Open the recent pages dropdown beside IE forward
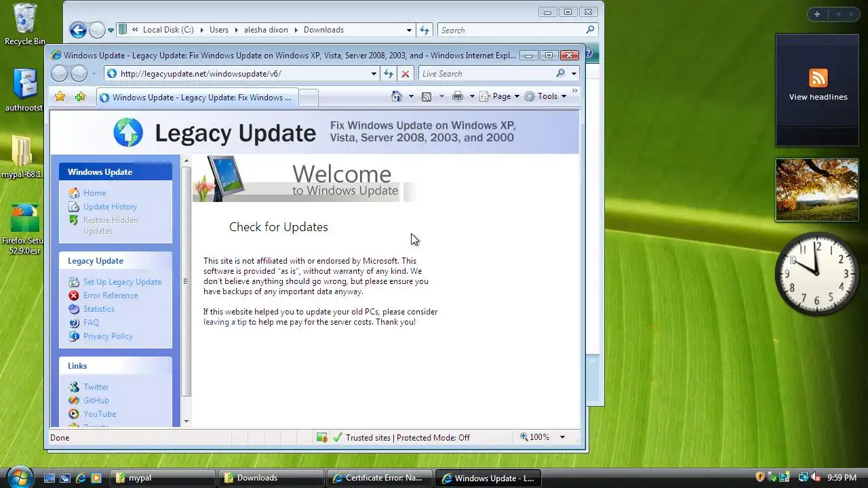The width and height of the screenshot is (868, 488). (x=94, y=73)
